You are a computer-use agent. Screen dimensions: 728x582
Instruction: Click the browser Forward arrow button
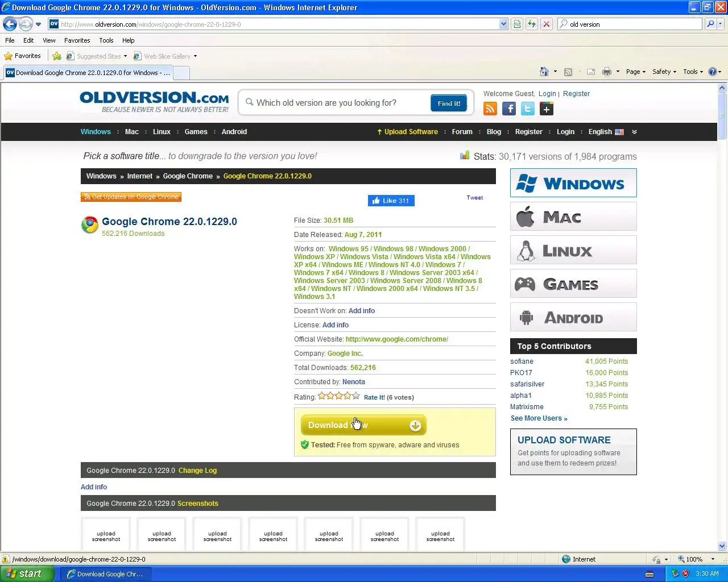(26, 24)
